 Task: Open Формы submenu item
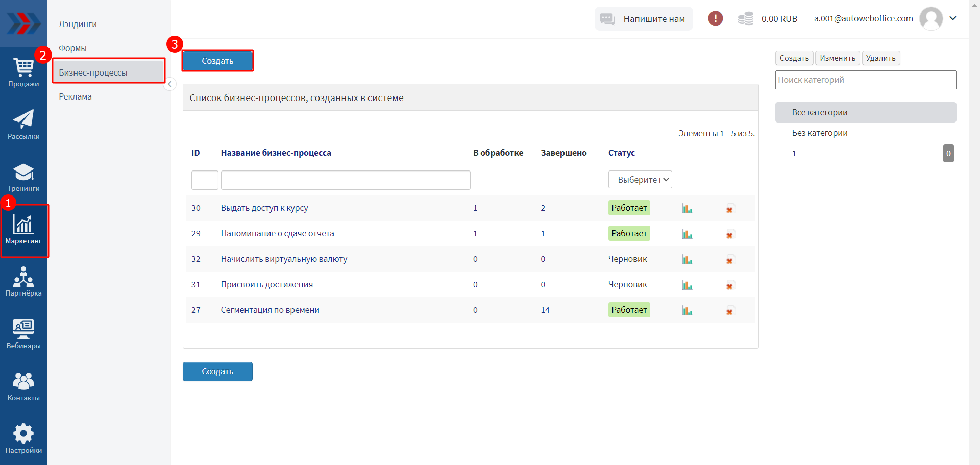[x=72, y=48]
